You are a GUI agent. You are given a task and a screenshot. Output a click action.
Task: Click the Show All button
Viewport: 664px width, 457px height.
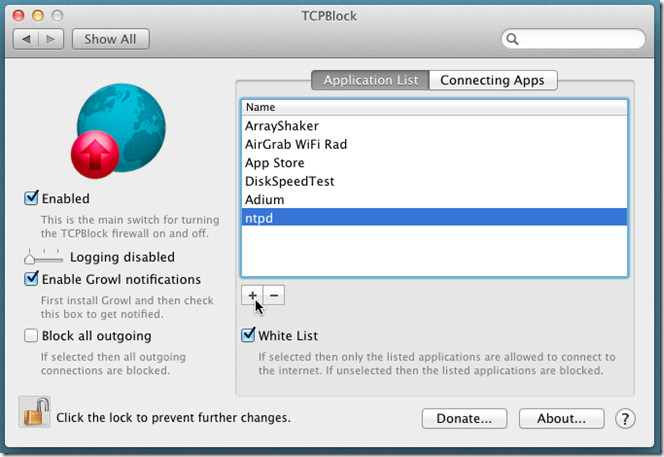111,39
